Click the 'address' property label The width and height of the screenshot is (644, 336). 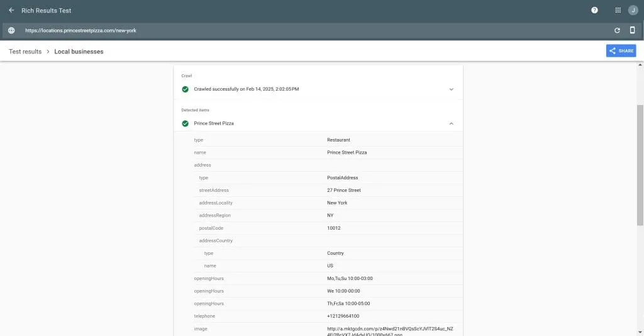pyautogui.click(x=202, y=165)
